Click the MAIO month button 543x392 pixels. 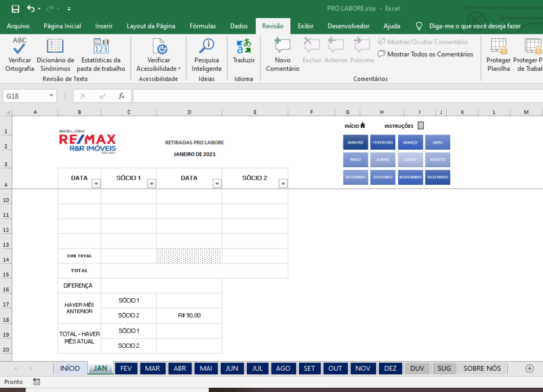point(355,159)
